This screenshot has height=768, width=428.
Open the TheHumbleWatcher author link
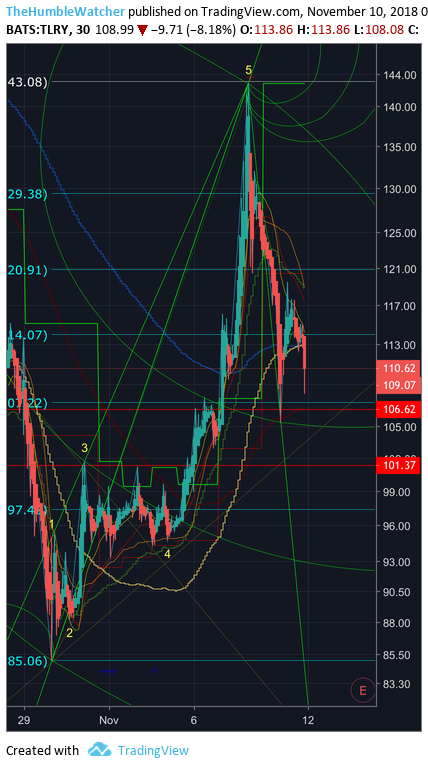point(66,11)
